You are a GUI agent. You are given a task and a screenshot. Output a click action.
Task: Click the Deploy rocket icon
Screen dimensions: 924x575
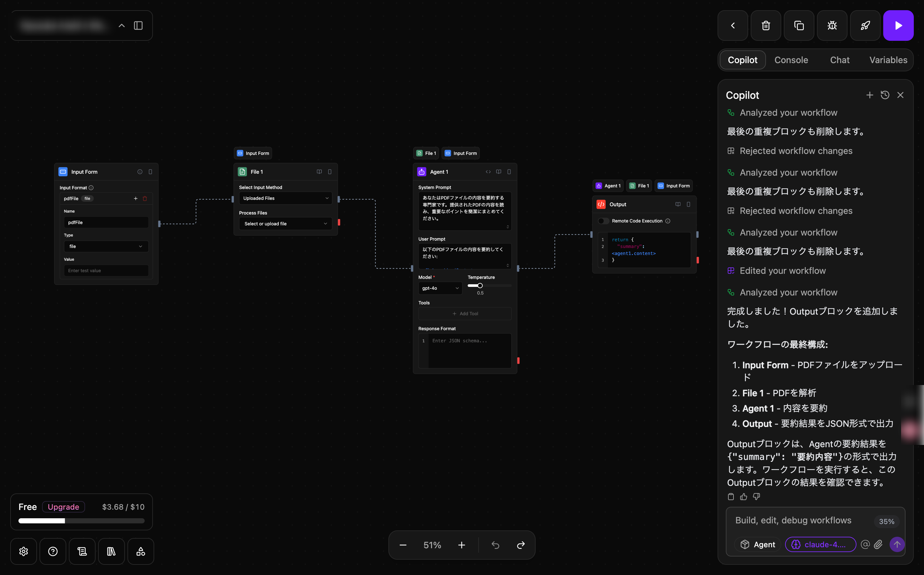865,25
